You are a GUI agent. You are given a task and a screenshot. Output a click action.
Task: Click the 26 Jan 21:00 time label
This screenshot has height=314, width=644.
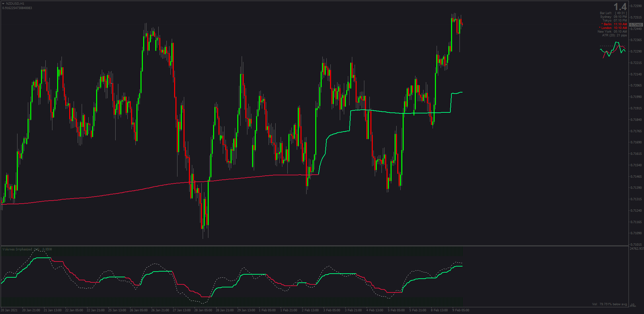160,310
